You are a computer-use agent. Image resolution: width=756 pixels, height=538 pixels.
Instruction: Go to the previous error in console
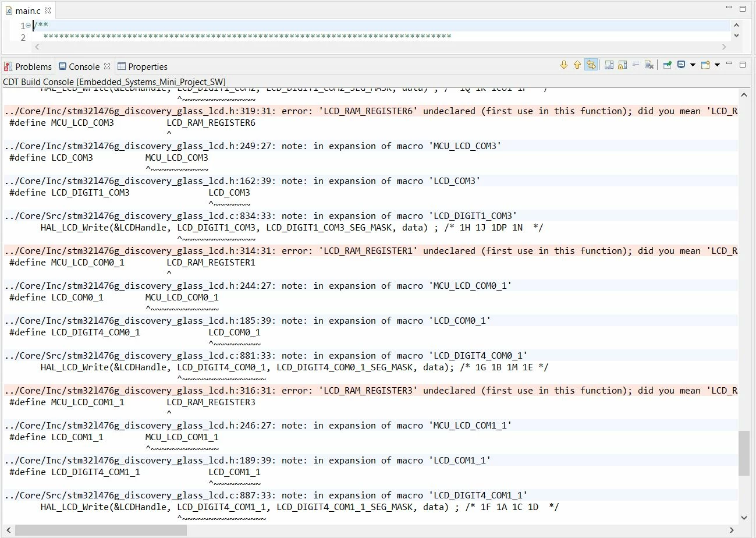(577, 65)
